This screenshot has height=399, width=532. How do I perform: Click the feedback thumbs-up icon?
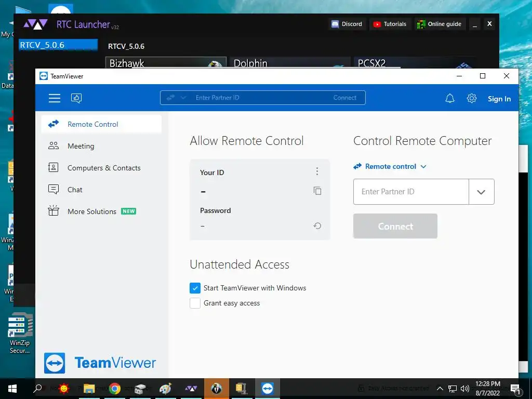tap(76, 98)
